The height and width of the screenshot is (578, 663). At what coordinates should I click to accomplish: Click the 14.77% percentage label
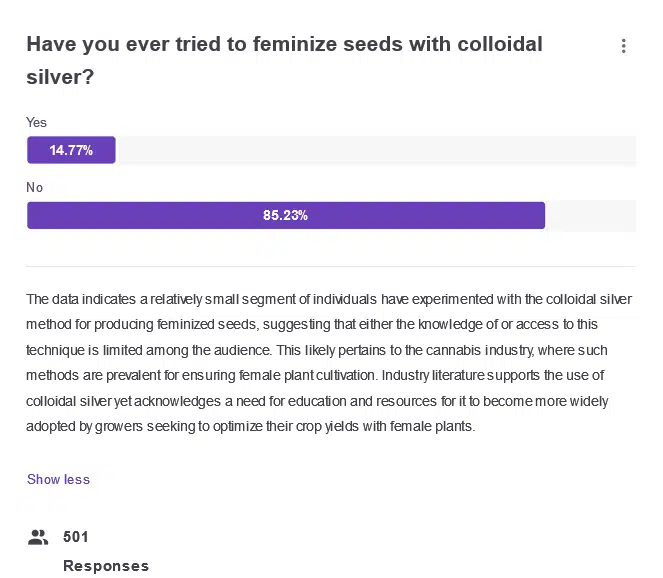pyautogui.click(x=71, y=150)
